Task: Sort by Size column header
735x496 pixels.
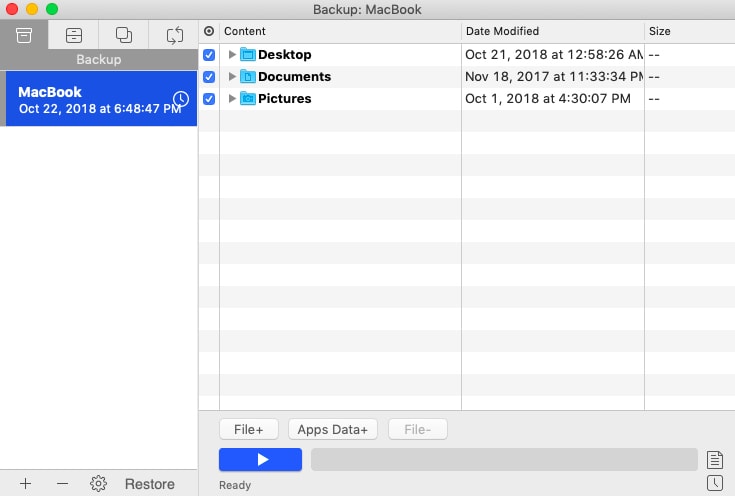Action: click(x=690, y=31)
